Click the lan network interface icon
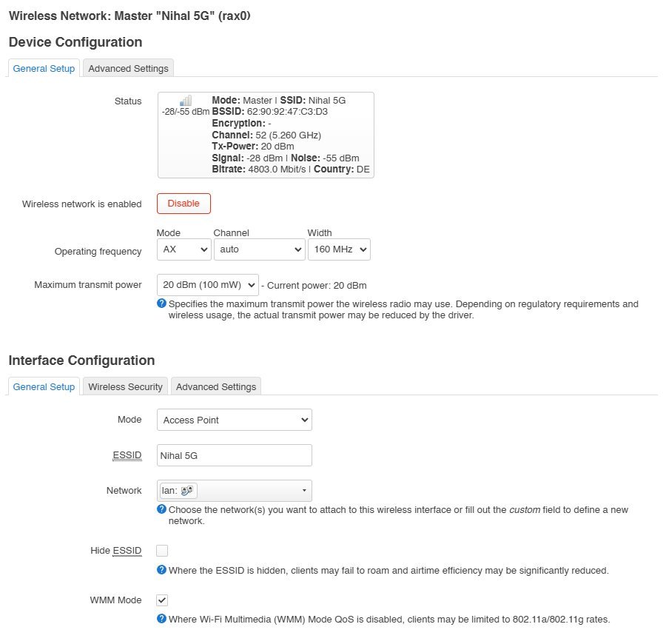Screen dimensions: 663x644 187,491
